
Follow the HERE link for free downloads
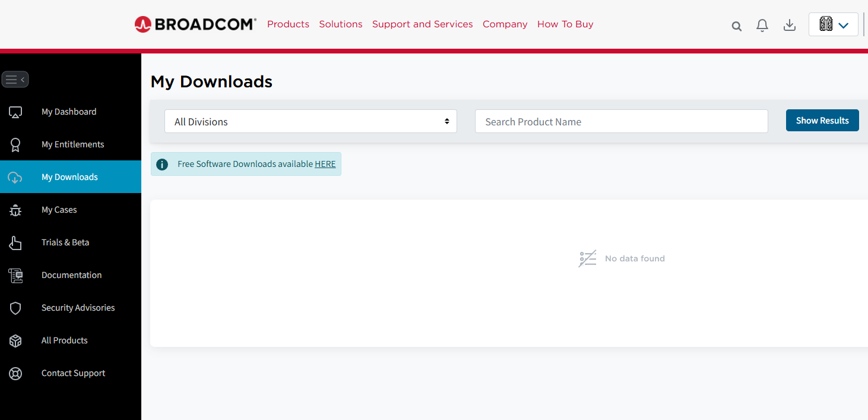pyautogui.click(x=325, y=164)
